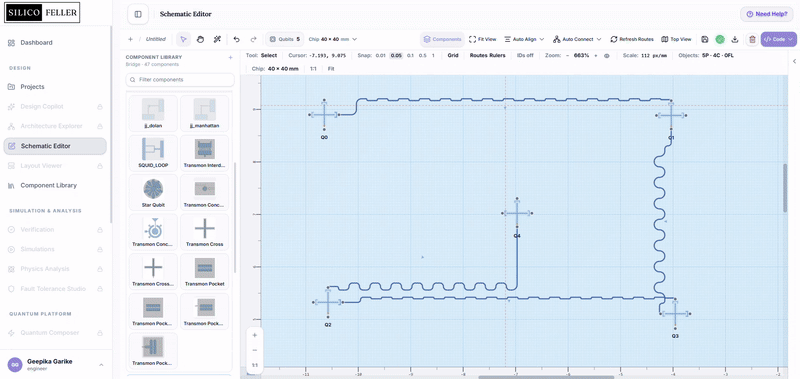Image resolution: width=800 pixels, height=379 pixels.
Task: Select Transmon Pocket component thumbnail
Action: 205,271
